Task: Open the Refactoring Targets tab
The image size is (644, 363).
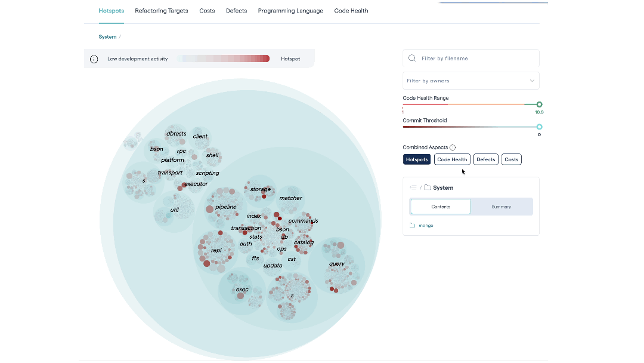Action: pyautogui.click(x=161, y=10)
